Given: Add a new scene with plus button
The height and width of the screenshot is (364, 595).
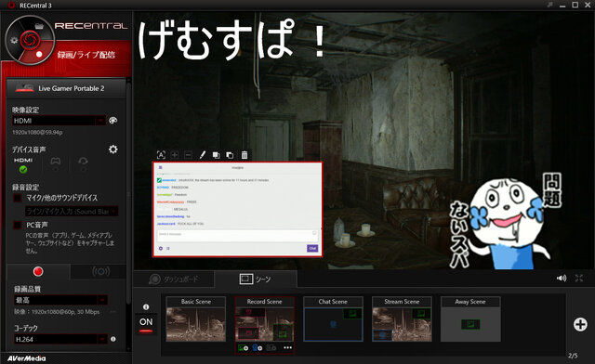Looking at the screenshot, I should [x=580, y=324].
